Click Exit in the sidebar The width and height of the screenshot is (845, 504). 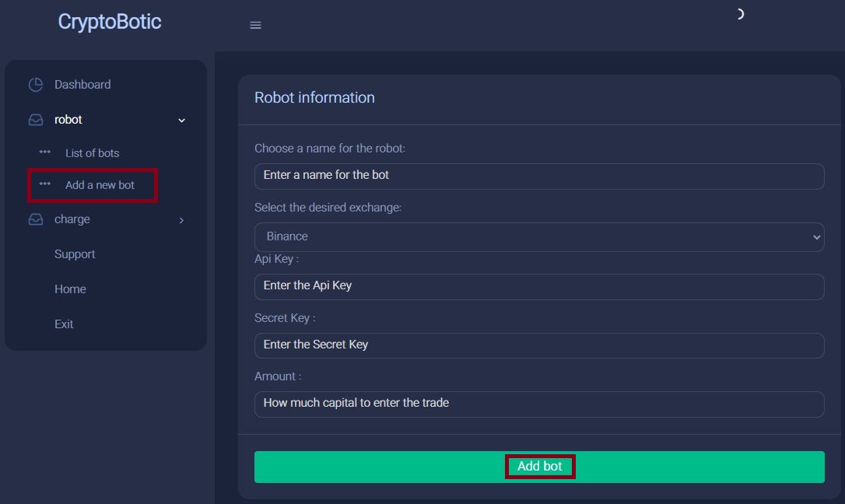[x=64, y=324]
